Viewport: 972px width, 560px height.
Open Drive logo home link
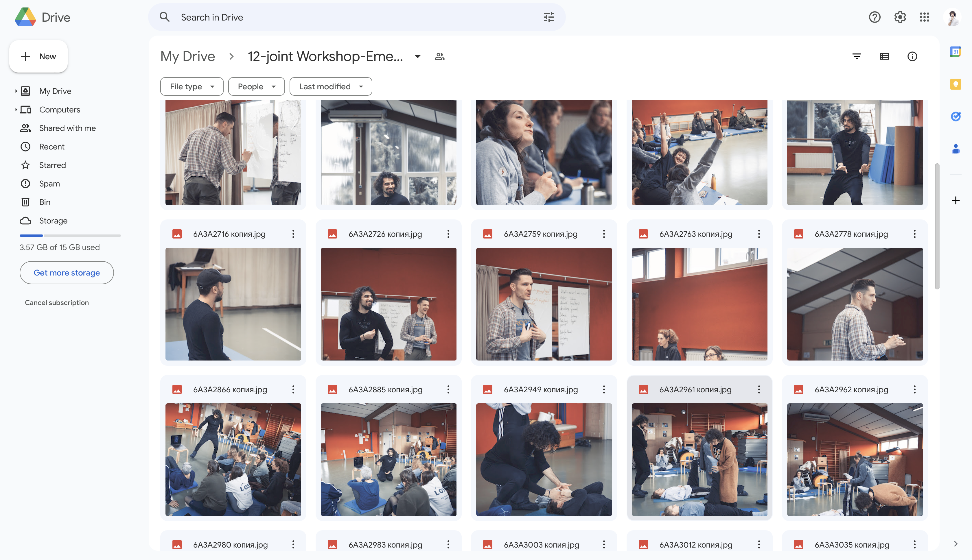pyautogui.click(x=42, y=17)
